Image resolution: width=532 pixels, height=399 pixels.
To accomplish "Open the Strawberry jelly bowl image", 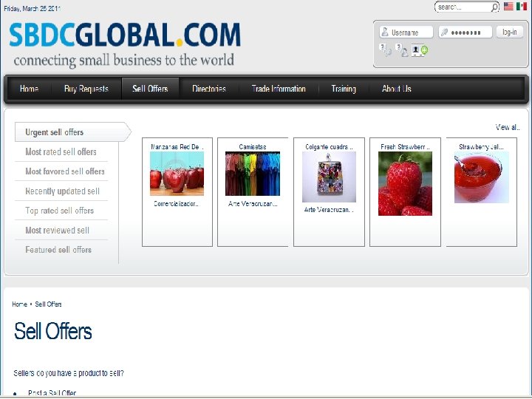I will 482,177.
